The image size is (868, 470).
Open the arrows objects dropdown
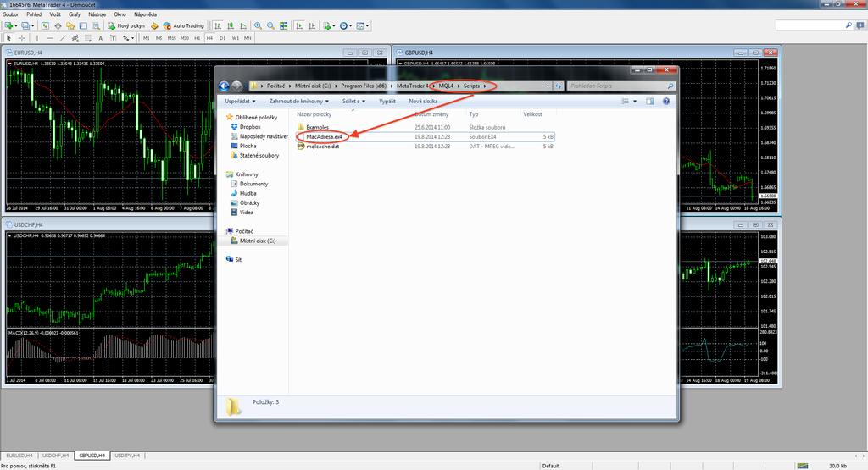(x=129, y=38)
